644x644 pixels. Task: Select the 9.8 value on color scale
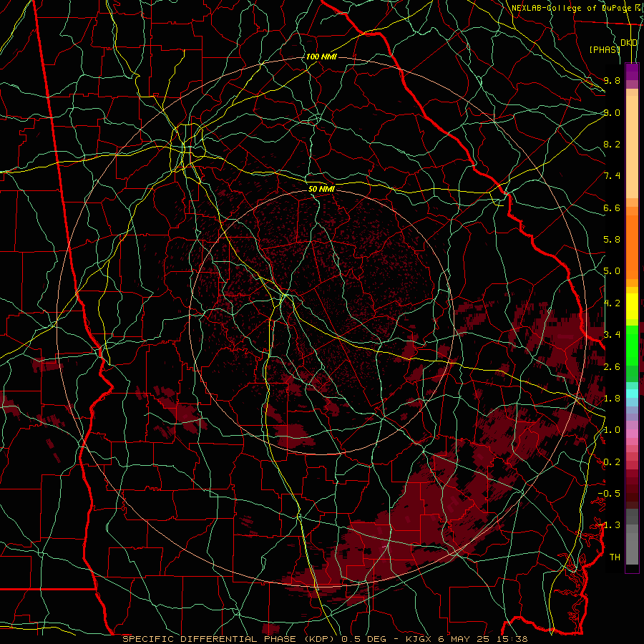pyautogui.click(x=612, y=80)
